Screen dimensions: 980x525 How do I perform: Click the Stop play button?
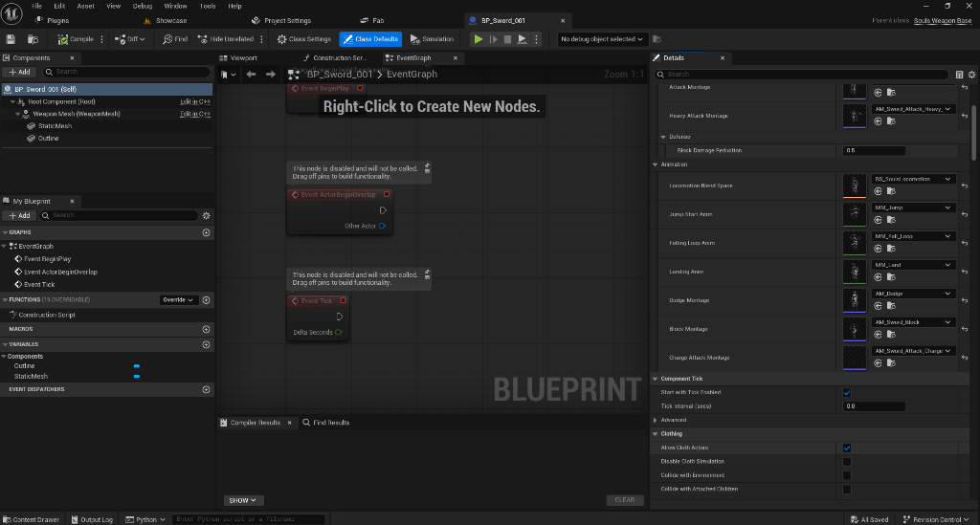click(507, 38)
